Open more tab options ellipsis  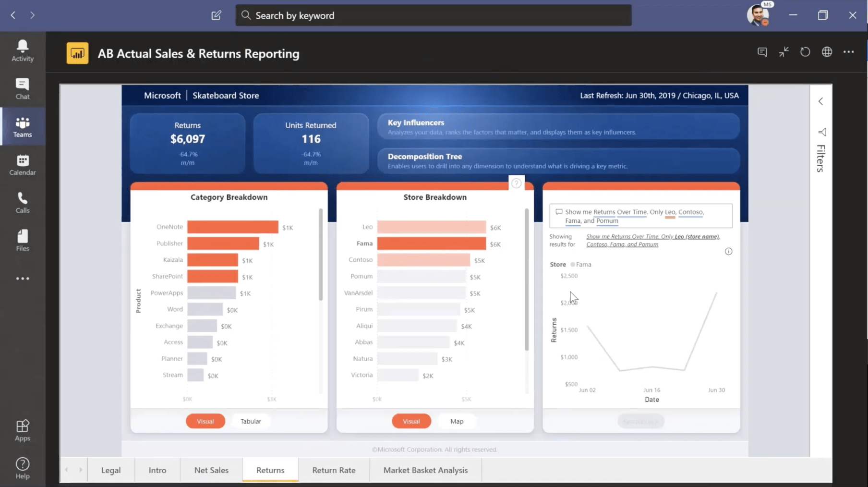pos(849,52)
